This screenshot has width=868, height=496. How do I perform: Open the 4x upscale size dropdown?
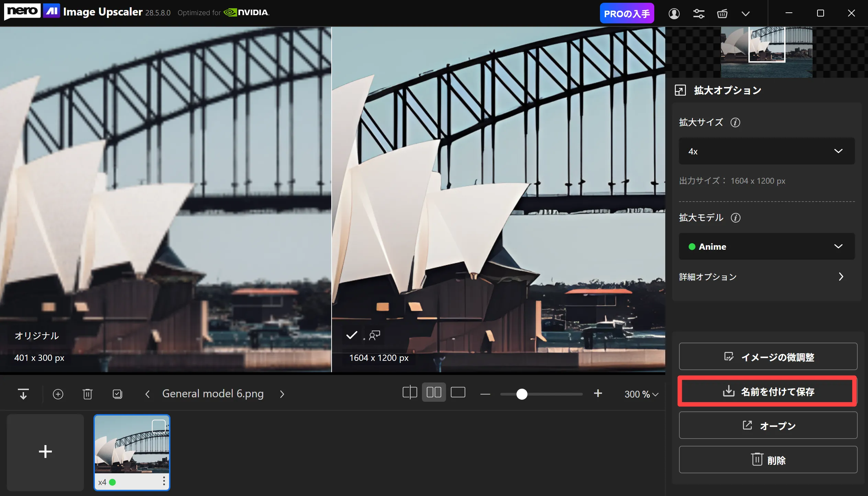click(x=766, y=151)
